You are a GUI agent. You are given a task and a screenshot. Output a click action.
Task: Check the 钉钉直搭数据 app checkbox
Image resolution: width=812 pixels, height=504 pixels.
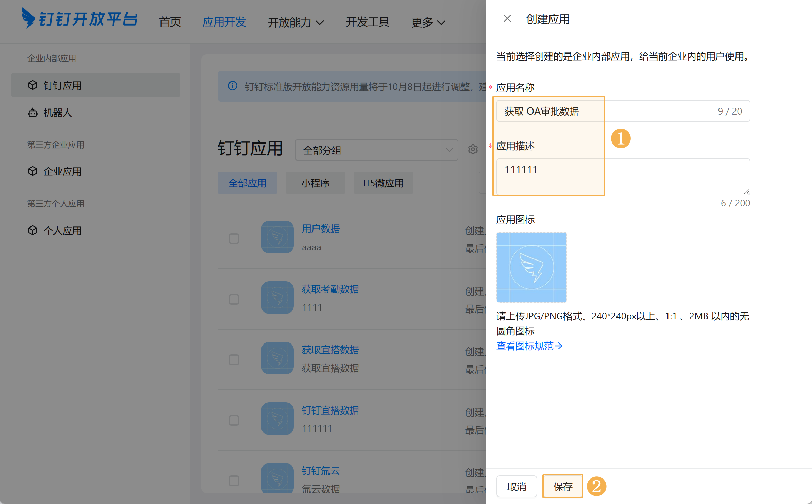point(234,420)
